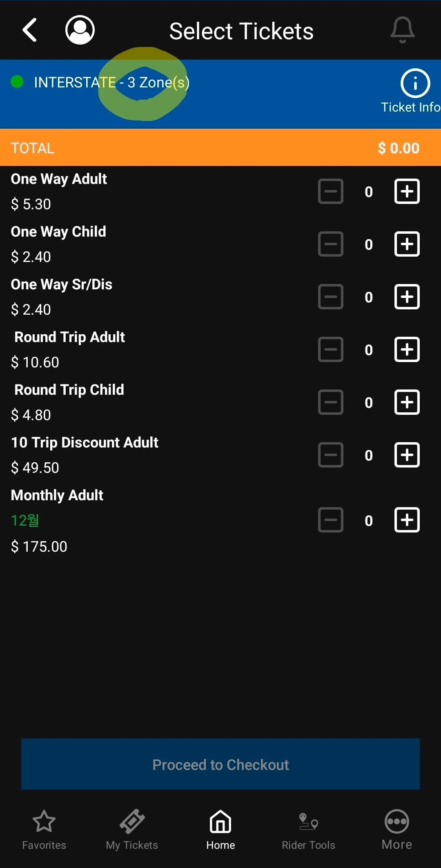
Task: Add a Monthly Adult pass
Action: tap(407, 520)
